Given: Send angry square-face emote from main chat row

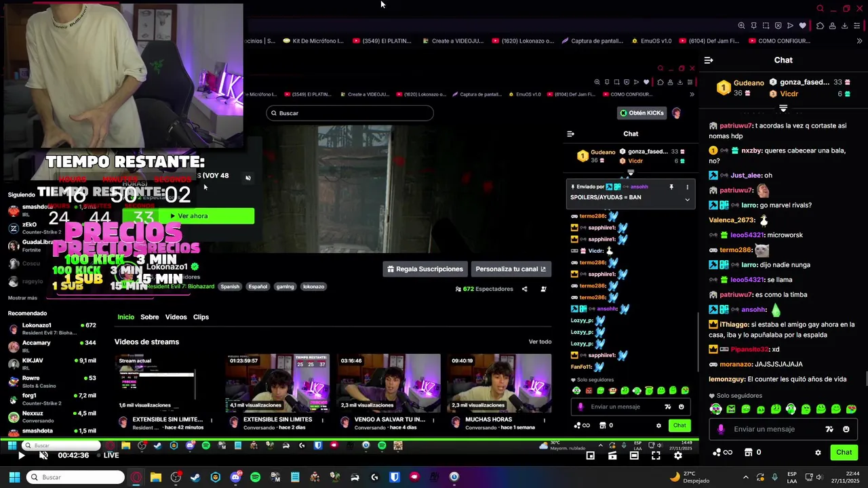Looking at the screenshot, I should click(731, 409).
